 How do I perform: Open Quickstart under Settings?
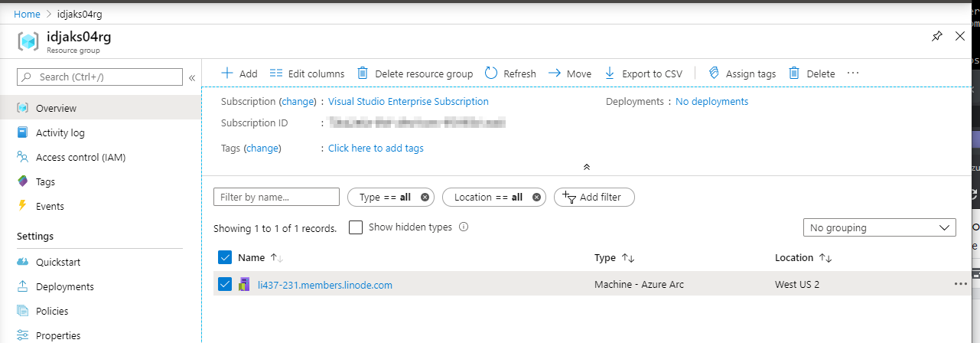(x=58, y=262)
